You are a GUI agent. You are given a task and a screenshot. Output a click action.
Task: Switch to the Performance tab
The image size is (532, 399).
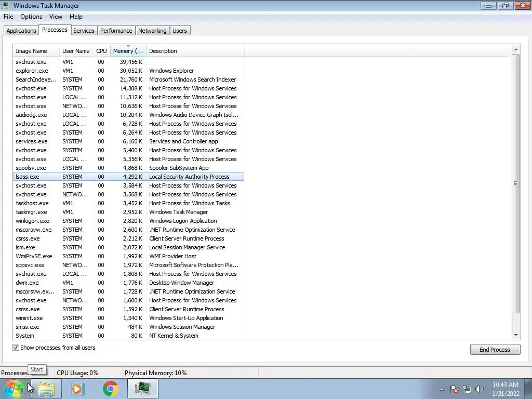pos(116,31)
